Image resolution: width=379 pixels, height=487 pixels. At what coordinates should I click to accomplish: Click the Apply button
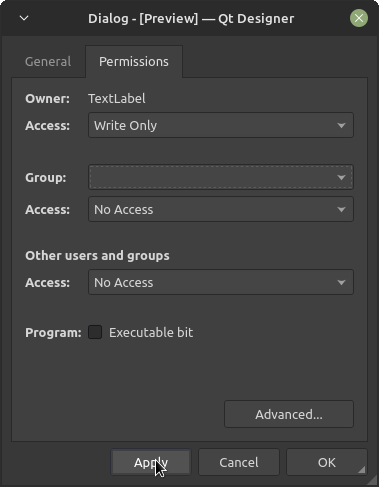coord(151,462)
